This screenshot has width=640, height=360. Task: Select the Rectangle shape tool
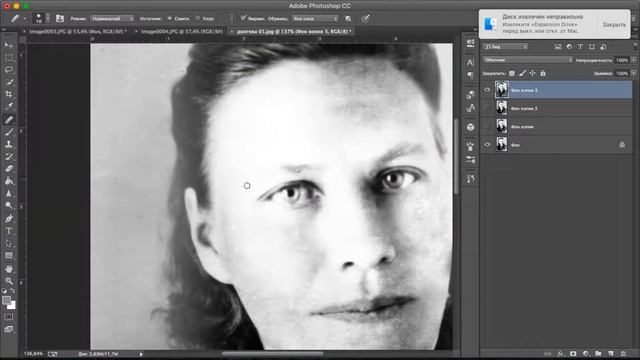[9, 256]
